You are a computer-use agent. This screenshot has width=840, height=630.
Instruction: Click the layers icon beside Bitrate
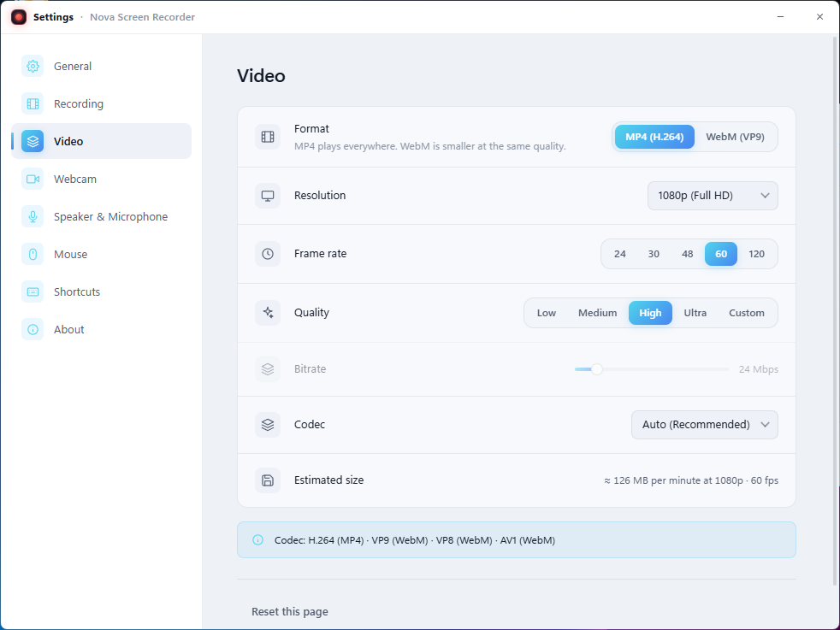[268, 369]
